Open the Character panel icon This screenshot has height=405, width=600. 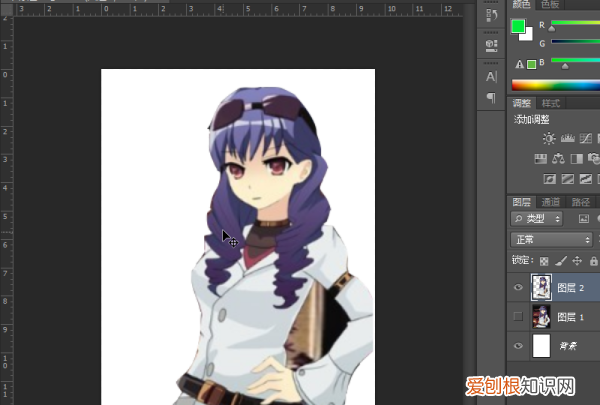(x=491, y=76)
